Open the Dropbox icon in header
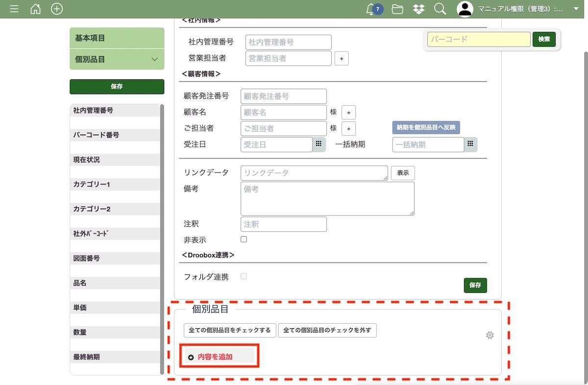This screenshot has width=588, height=385. (418, 9)
